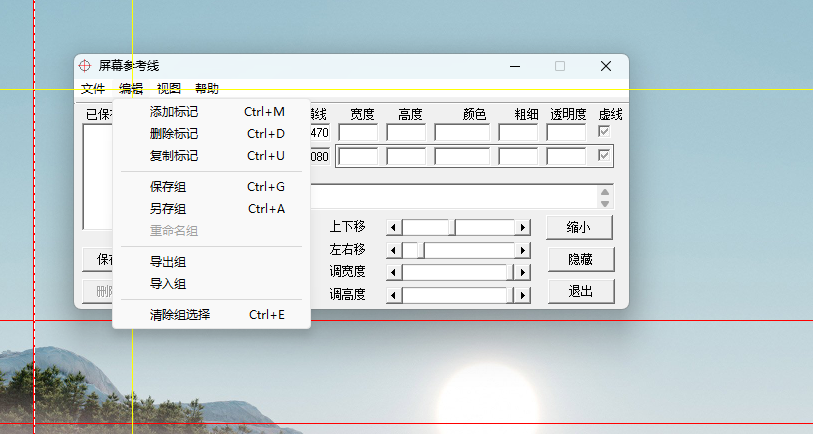Image resolution: width=813 pixels, height=434 pixels.
Task: Click right arrow of 上下移 slider
Action: 523,227
